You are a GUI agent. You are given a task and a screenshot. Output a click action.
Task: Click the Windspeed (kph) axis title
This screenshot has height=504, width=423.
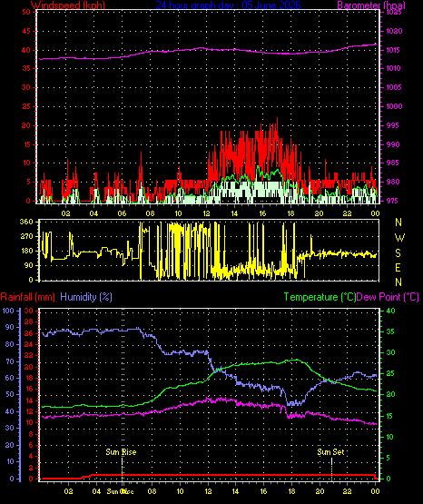coord(68,5)
